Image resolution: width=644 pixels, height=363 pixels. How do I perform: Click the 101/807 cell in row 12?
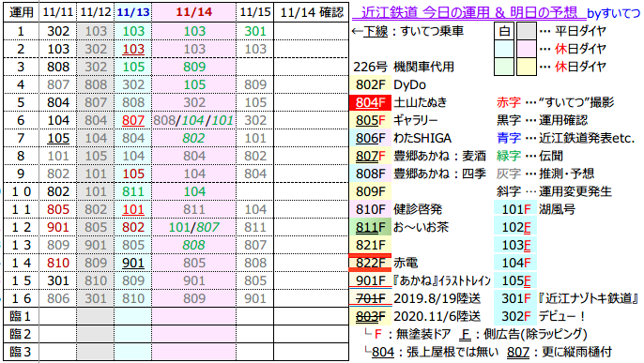click(x=193, y=227)
